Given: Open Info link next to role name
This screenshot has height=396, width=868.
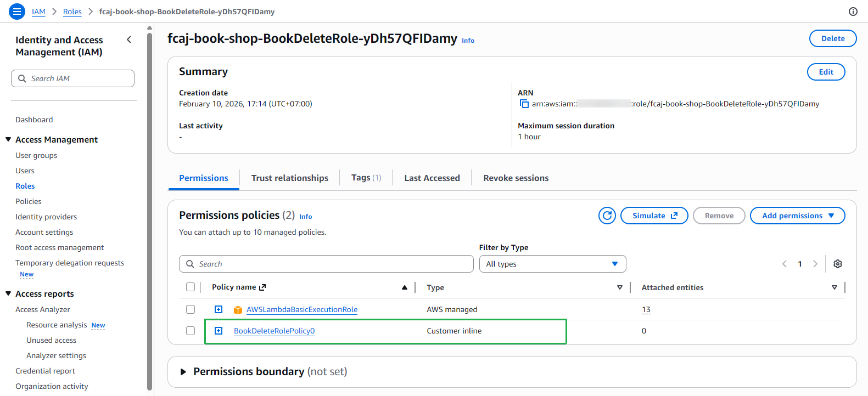Looking at the screenshot, I should (x=468, y=41).
